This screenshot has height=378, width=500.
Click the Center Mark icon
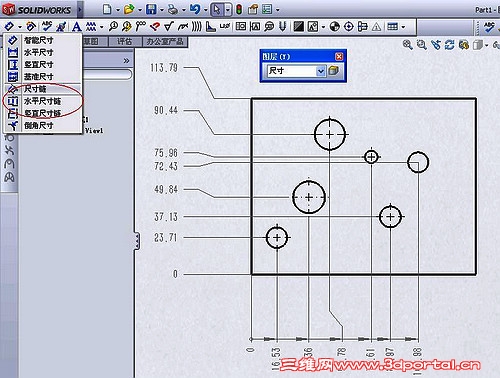click(x=349, y=26)
